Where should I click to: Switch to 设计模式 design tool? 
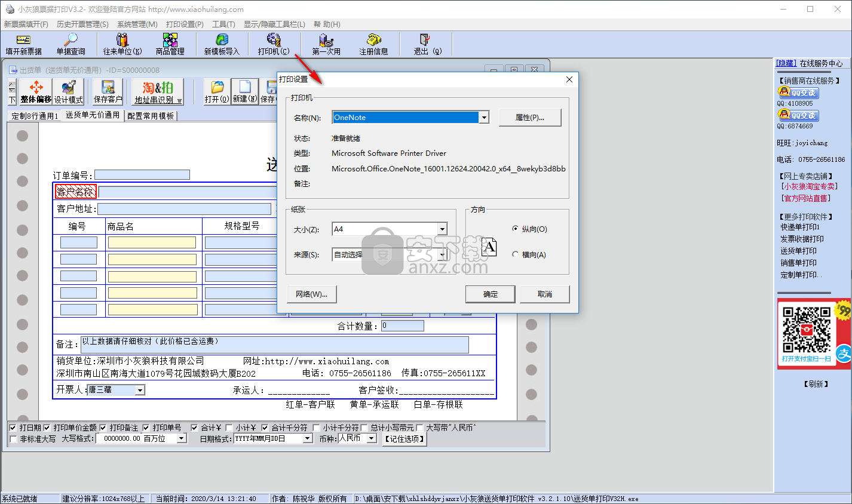pos(69,92)
